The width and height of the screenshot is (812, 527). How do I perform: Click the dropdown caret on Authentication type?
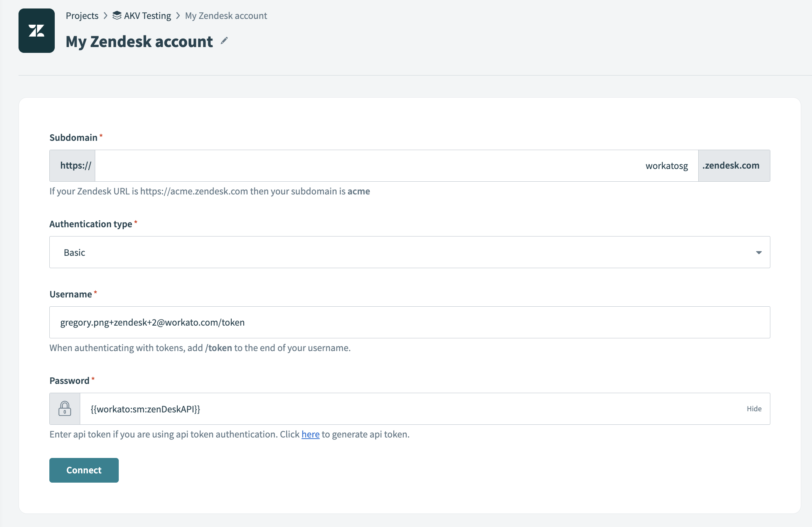pos(758,252)
